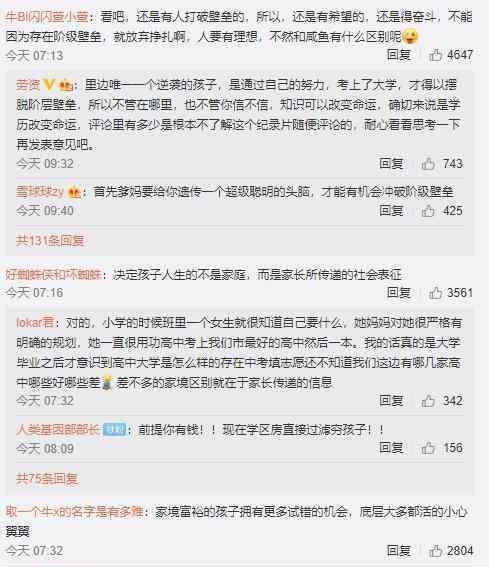Click the orange V verified badge
Screen dimensions: 489x567
[x=49, y=85]
